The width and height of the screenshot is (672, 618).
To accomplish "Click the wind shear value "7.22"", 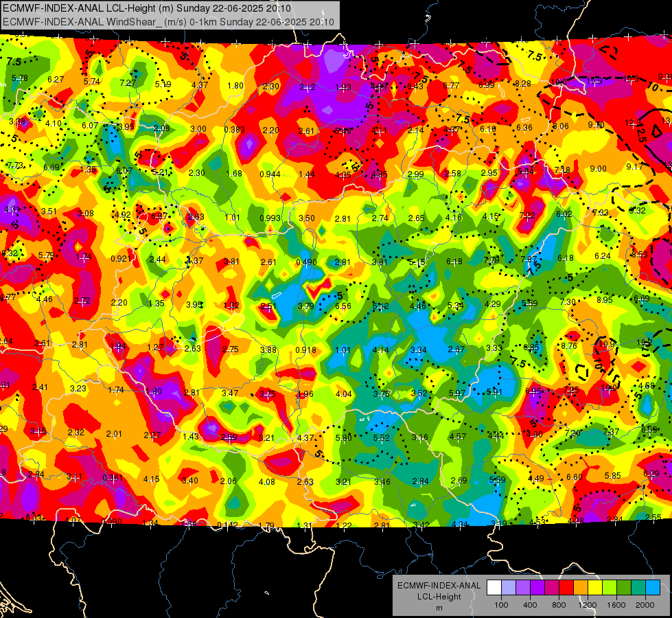I will [526, 216].
